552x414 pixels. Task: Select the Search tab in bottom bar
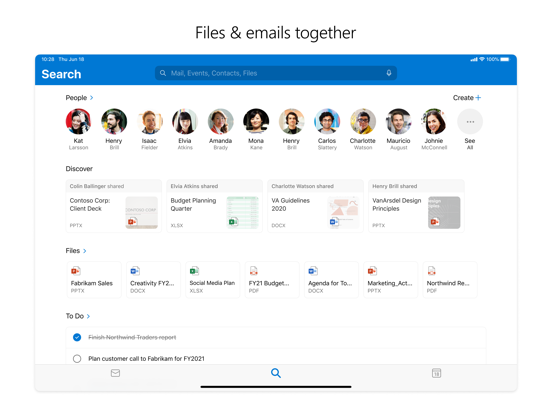click(x=276, y=373)
